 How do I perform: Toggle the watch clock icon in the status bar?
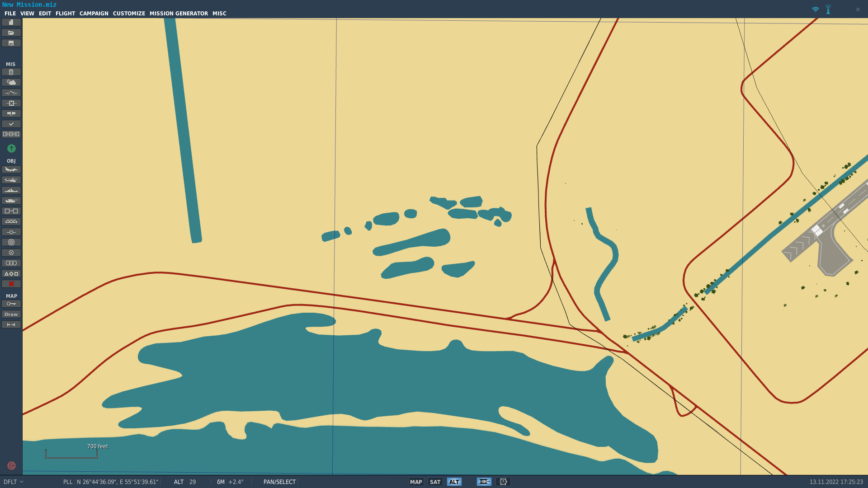pos(503,482)
